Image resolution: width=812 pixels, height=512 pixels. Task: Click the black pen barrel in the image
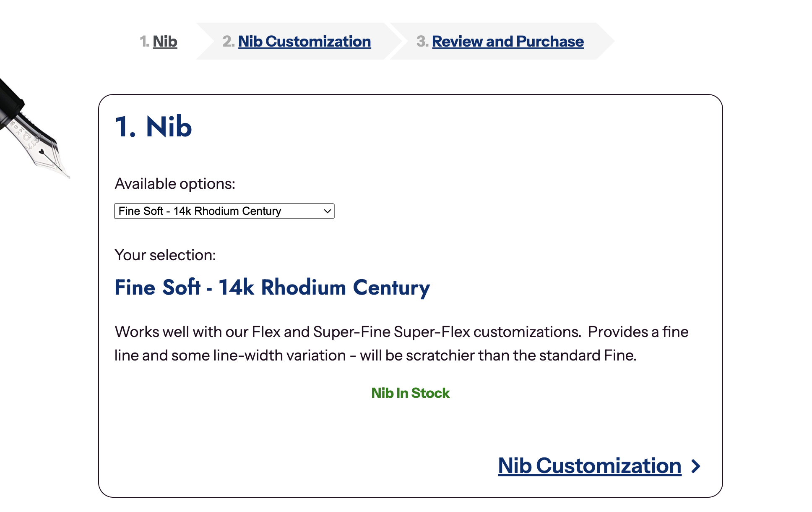click(10, 101)
